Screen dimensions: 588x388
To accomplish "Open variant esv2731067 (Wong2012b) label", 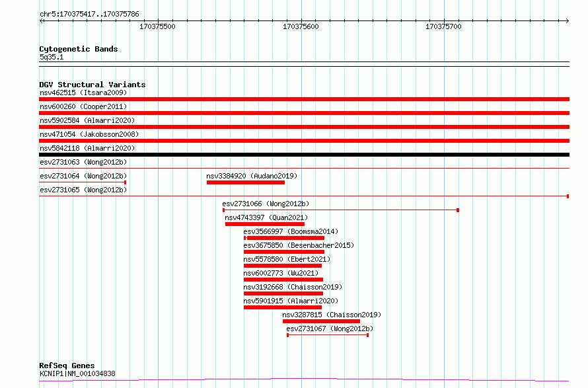I will 330,329.
